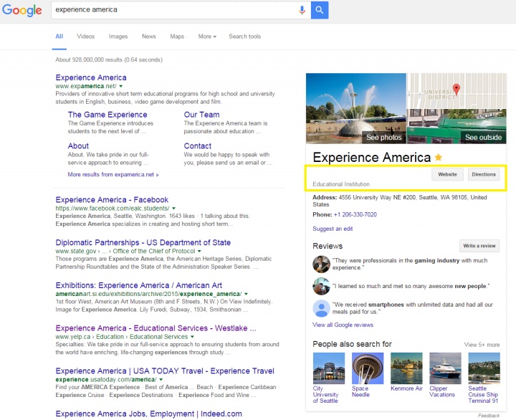Expand dropdown arrow after yelp Educational Services breadcrumb
The height and width of the screenshot is (420, 516).
click(x=192, y=337)
